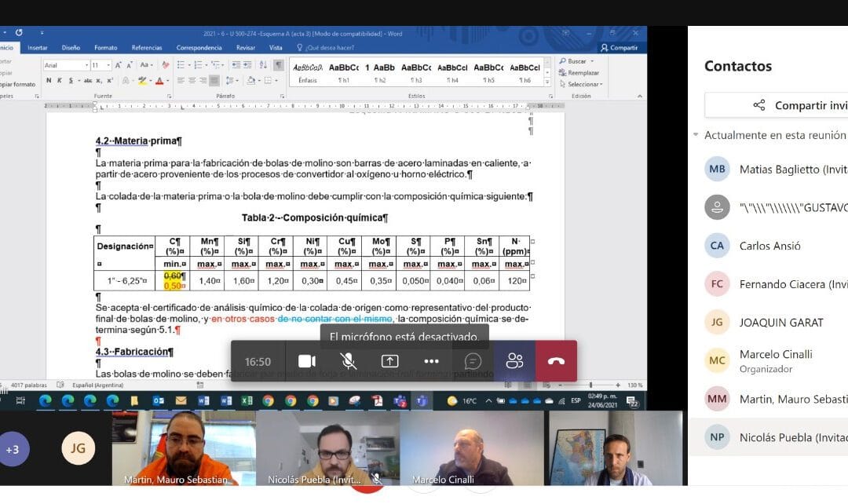Open the borders dropdown
The width and height of the screenshot is (848, 504).
(x=276, y=81)
